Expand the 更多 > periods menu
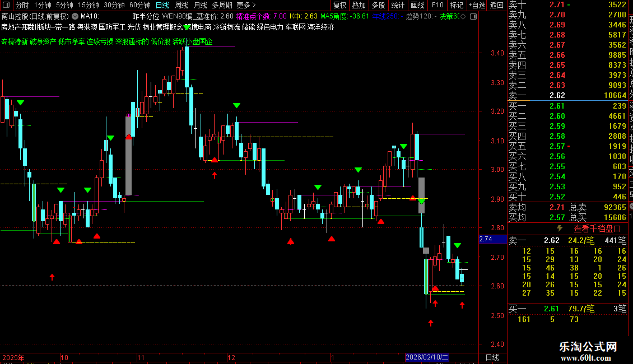 coord(246,5)
